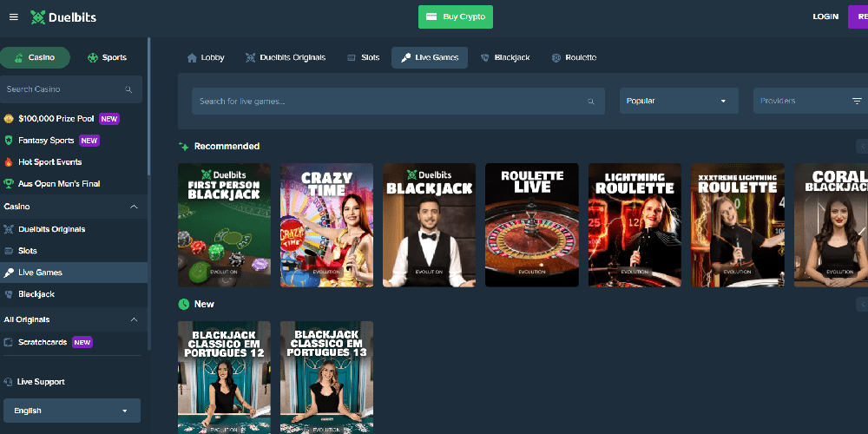This screenshot has height=434, width=868.
Task: Click the magnifier in Search Casino box
Action: [x=128, y=89]
